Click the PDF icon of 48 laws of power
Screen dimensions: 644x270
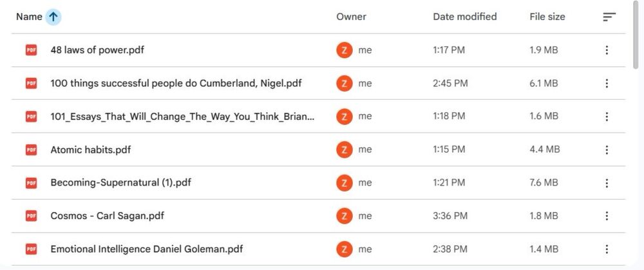tap(31, 50)
